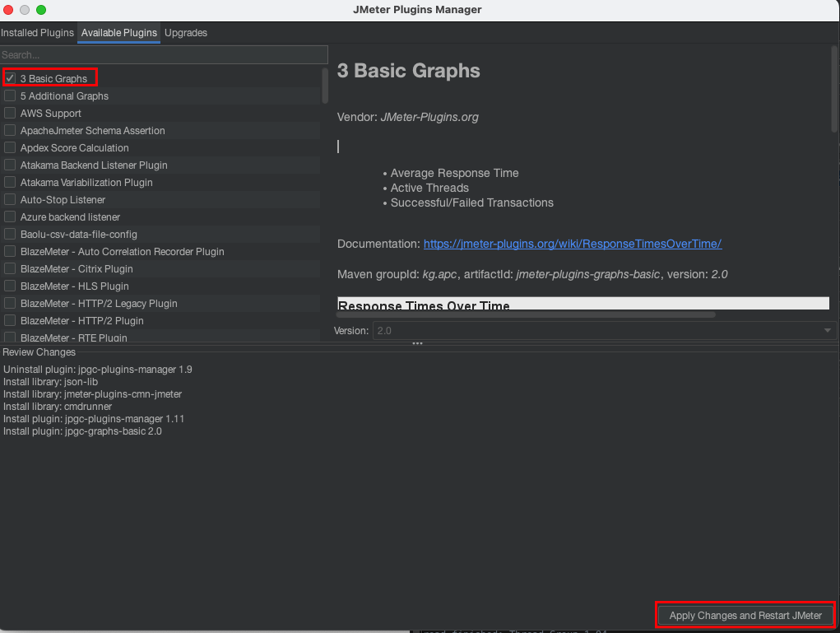Screen dimensions: 840x633
Task: Click 'Install plugin: jpgc-graphs-basic 2.0' line
Action: [x=82, y=431]
